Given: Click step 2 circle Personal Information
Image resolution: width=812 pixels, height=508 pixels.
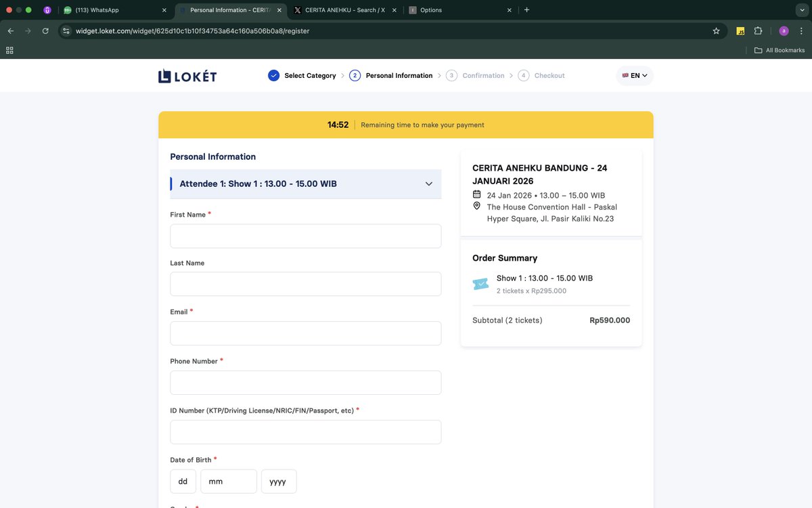Looking at the screenshot, I should pyautogui.click(x=355, y=76).
